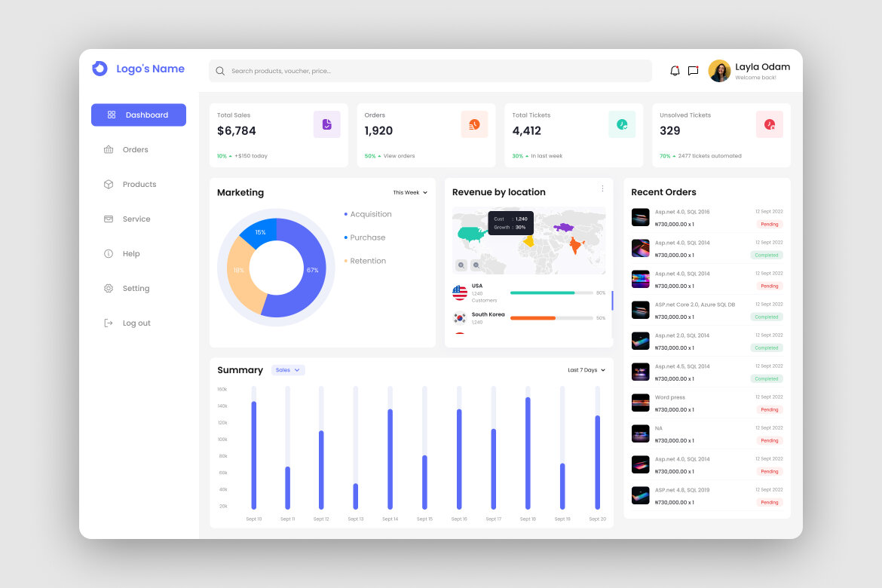Open the Sales dropdown in Summary
The image size is (882, 588).
(287, 369)
